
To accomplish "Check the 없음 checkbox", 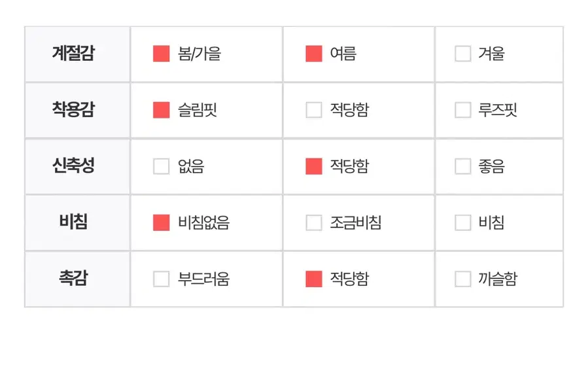I will tap(161, 166).
